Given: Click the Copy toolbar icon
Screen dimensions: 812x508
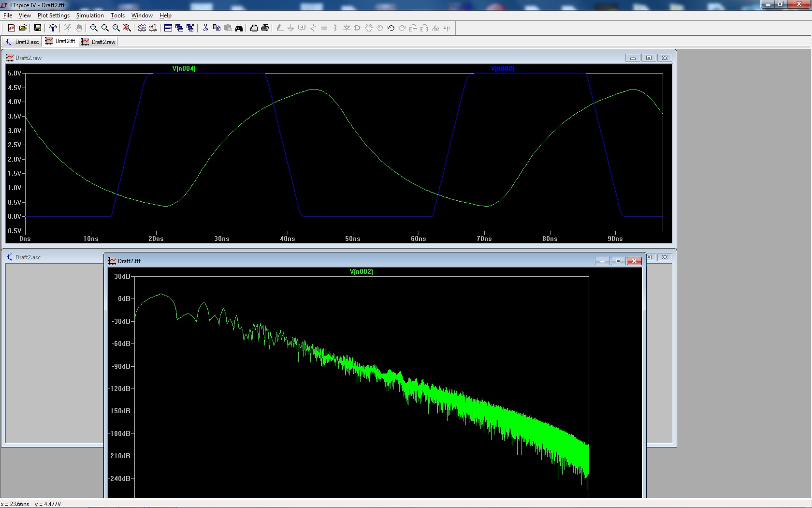Looking at the screenshot, I should (217, 28).
